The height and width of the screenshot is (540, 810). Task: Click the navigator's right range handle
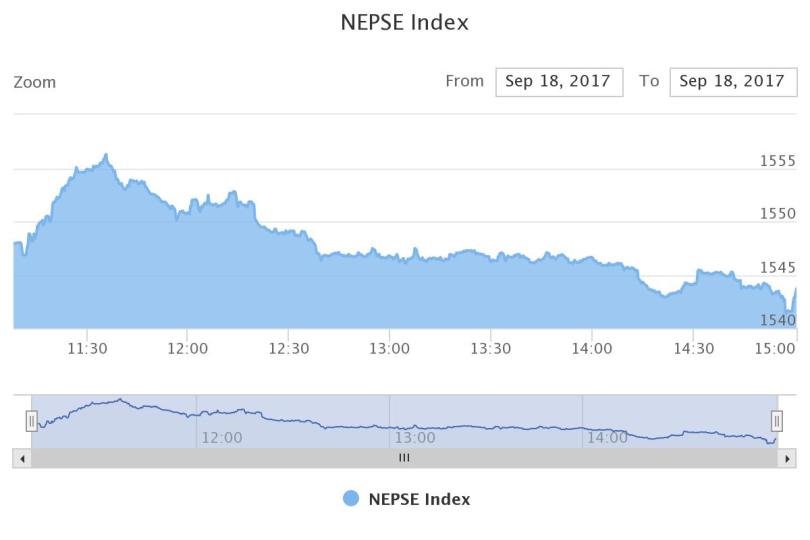tap(776, 422)
